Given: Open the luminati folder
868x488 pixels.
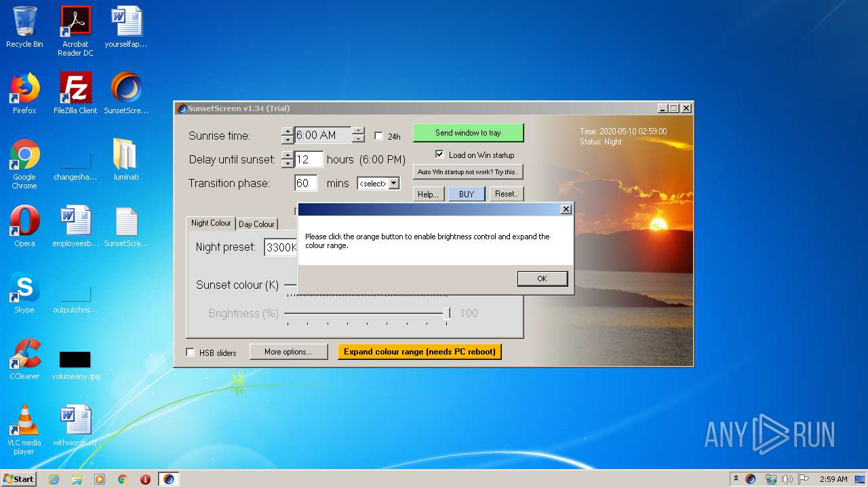Looking at the screenshot, I should 126,160.
